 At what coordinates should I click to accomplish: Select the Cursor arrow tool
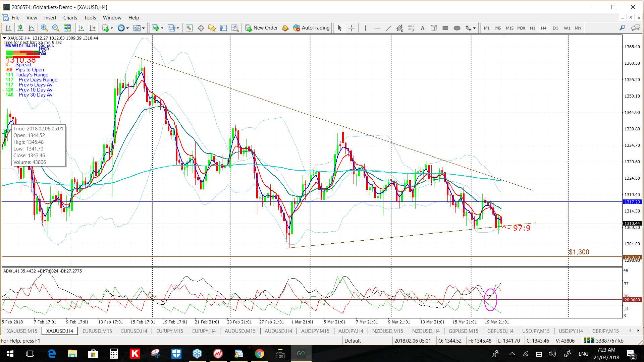click(x=339, y=28)
